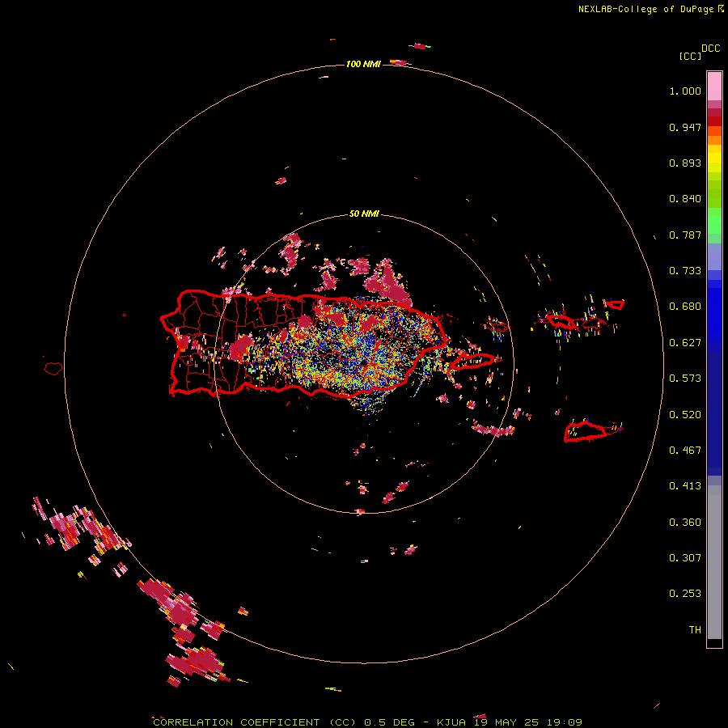The height and width of the screenshot is (728, 728).
Task: Click the 0.307 scale value
Action: tap(685, 558)
